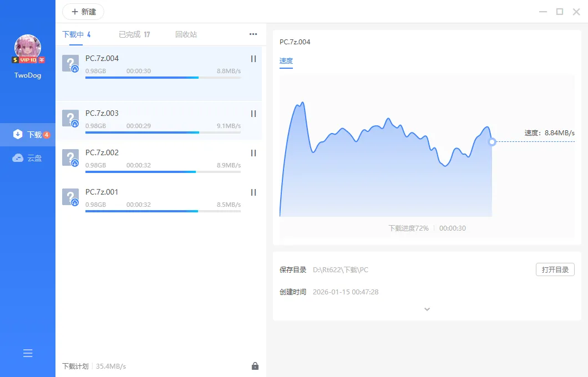Open the hamburger menu at the sidebar bottom

coord(27,353)
